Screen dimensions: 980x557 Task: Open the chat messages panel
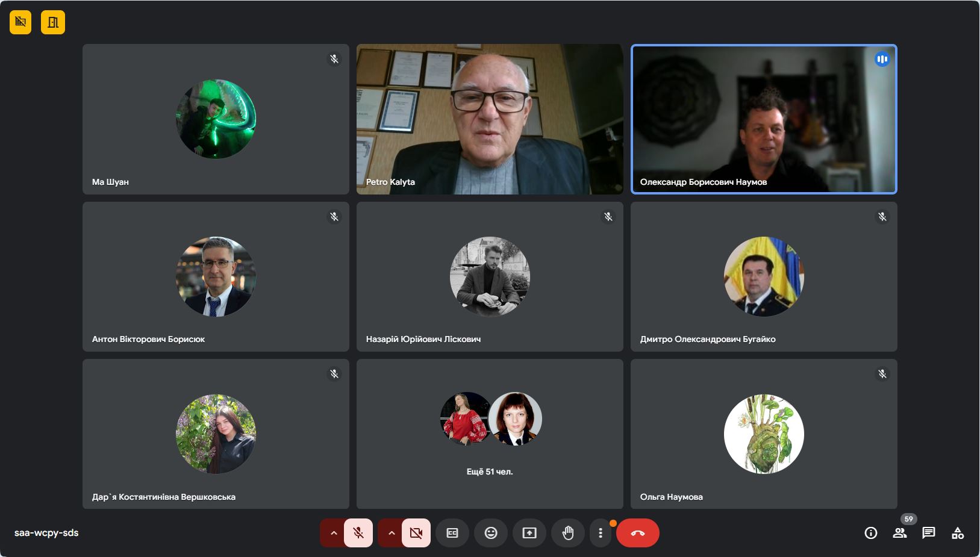[x=928, y=533]
